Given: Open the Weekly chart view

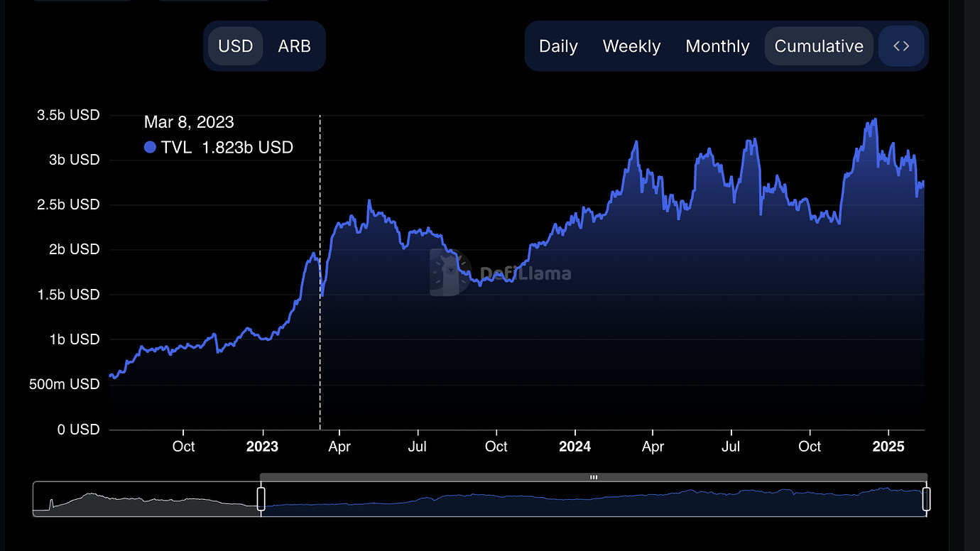Looking at the screenshot, I should pos(631,45).
